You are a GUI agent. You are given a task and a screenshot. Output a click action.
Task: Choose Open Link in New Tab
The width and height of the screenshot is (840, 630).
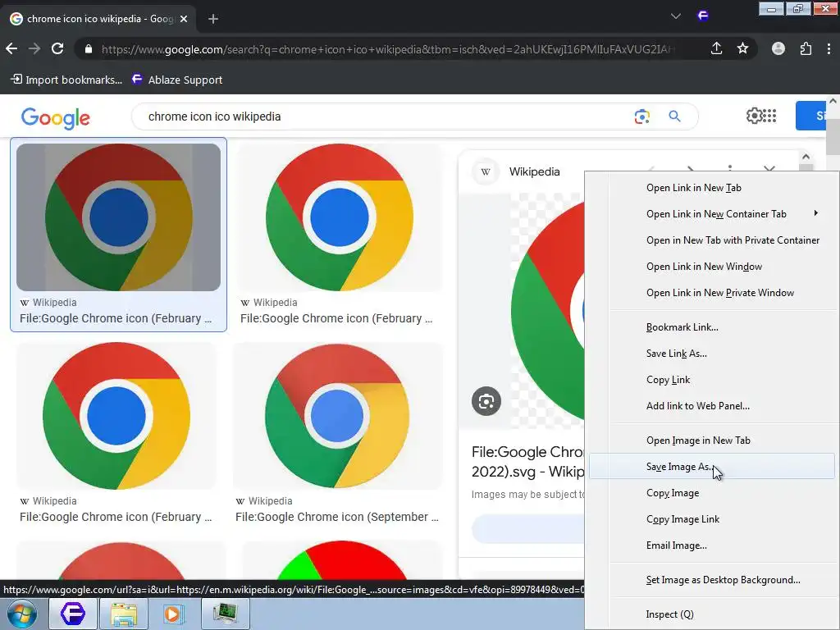[x=694, y=188]
